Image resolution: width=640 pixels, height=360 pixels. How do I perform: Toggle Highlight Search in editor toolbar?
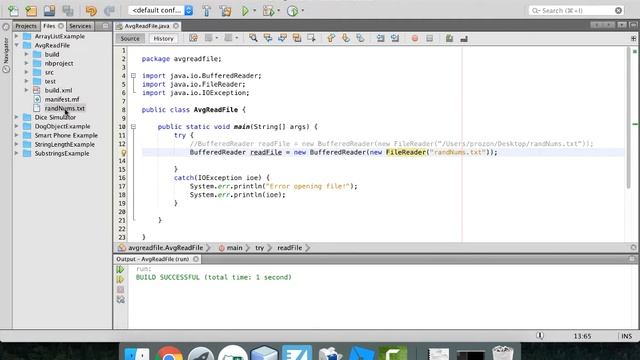[297, 38]
